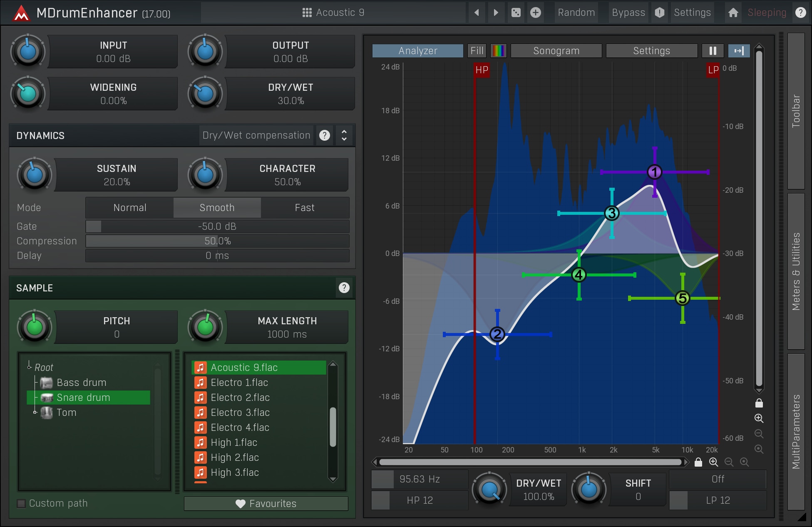Open the analyzer color spectrum icon
The image size is (812, 527).
click(498, 51)
